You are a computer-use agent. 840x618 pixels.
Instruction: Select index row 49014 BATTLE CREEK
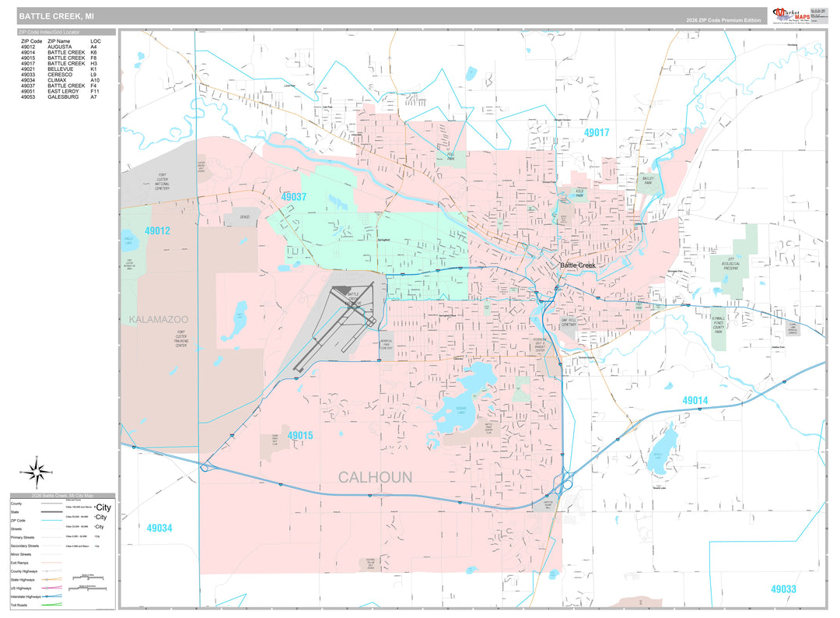60,52
